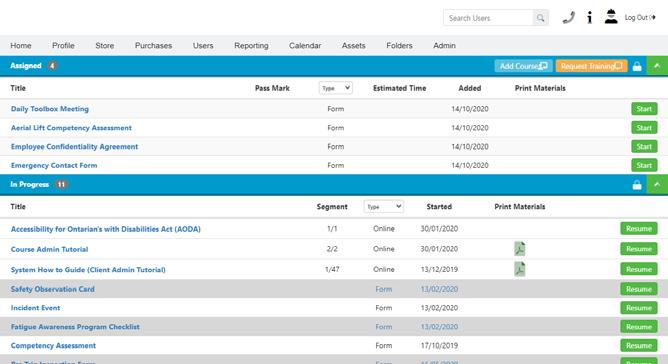Open the information icon
The height and width of the screenshot is (364, 668).
[x=590, y=17]
